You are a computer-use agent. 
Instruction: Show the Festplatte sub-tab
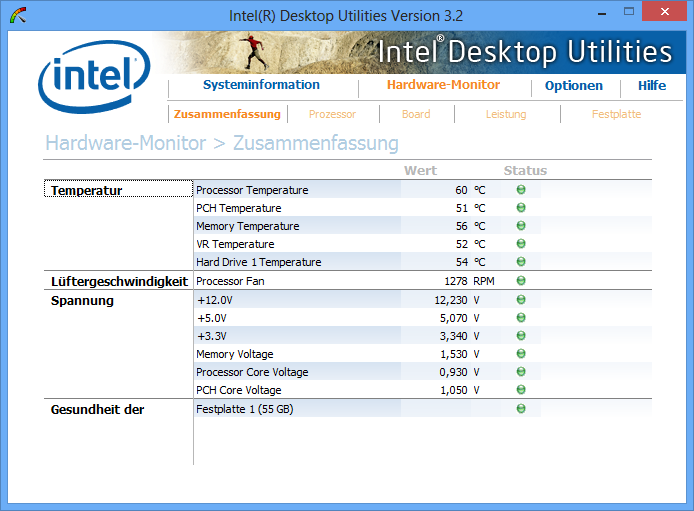[617, 114]
